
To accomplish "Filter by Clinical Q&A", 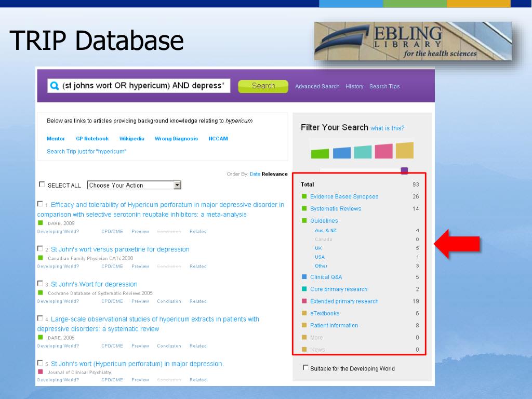I will click(x=326, y=277).
